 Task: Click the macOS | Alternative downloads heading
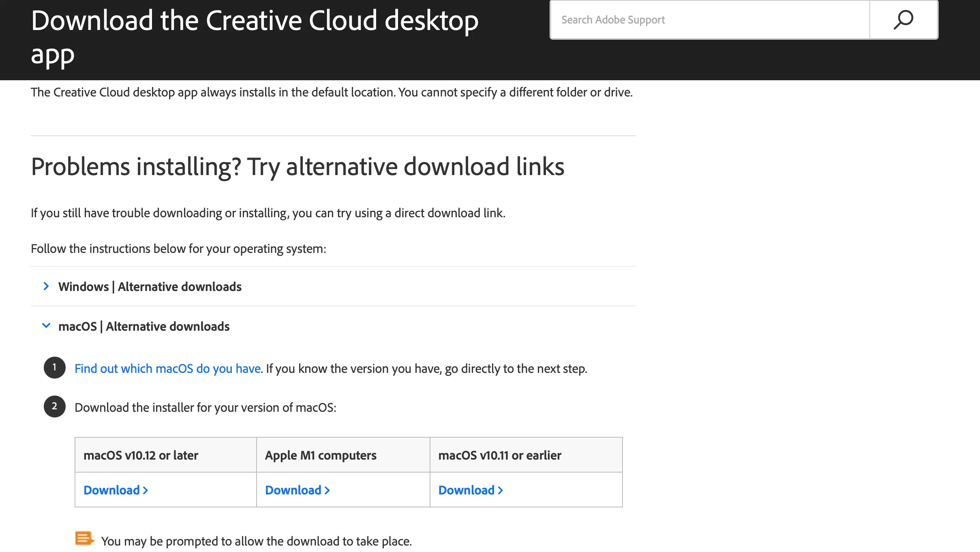[x=144, y=326]
